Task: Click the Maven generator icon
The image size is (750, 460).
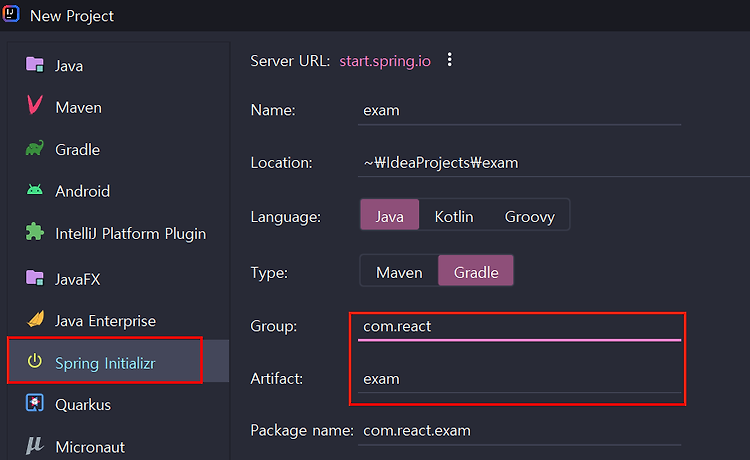Action: pyautogui.click(x=34, y=105)
